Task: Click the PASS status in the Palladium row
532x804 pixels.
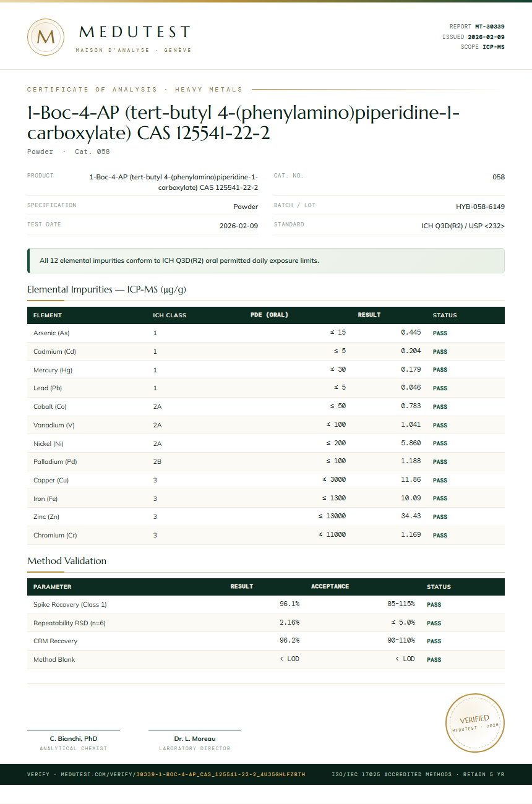Action: tap(440, 462)
